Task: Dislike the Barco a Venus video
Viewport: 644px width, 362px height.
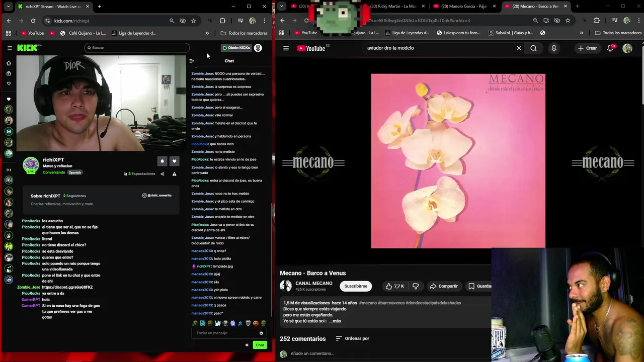Action: (x=416, y=286)
